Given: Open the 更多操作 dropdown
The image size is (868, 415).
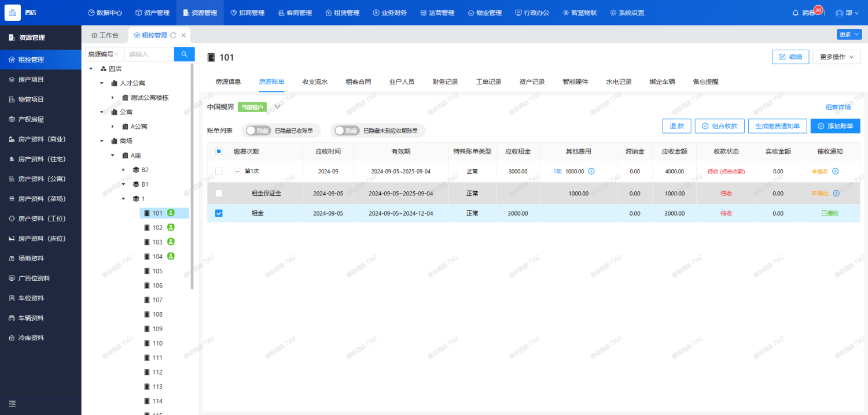Looking at the screenshot, I should pos(837,57).
